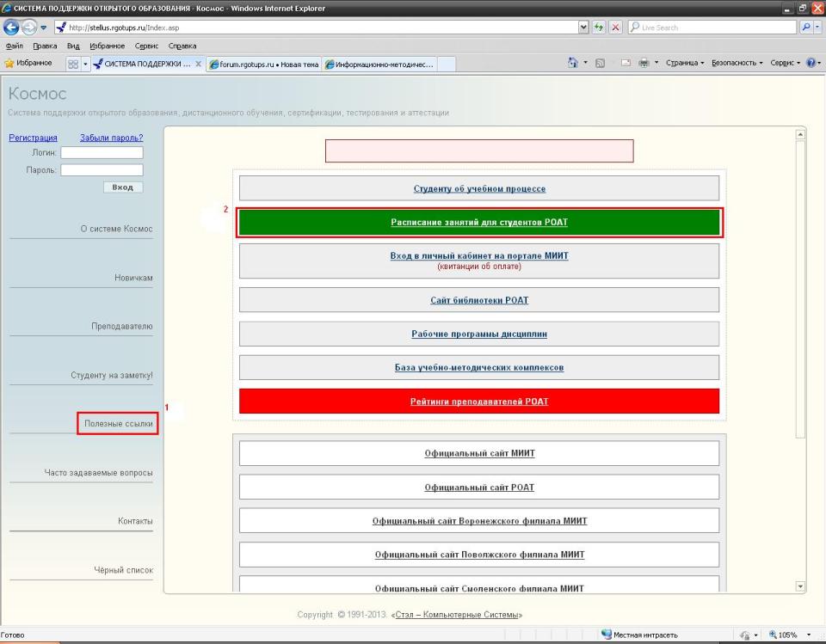Click the Stop loading red X icon

click(x=616, y=28)
